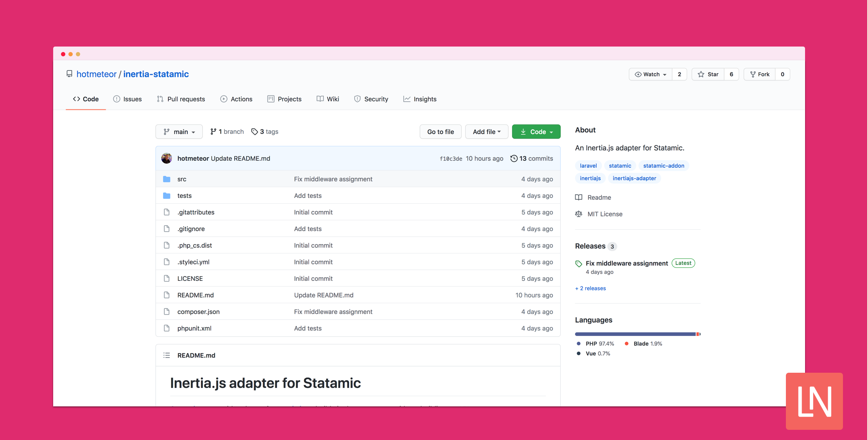
Task: Click the Go to file button
Action: click(441, 131)
